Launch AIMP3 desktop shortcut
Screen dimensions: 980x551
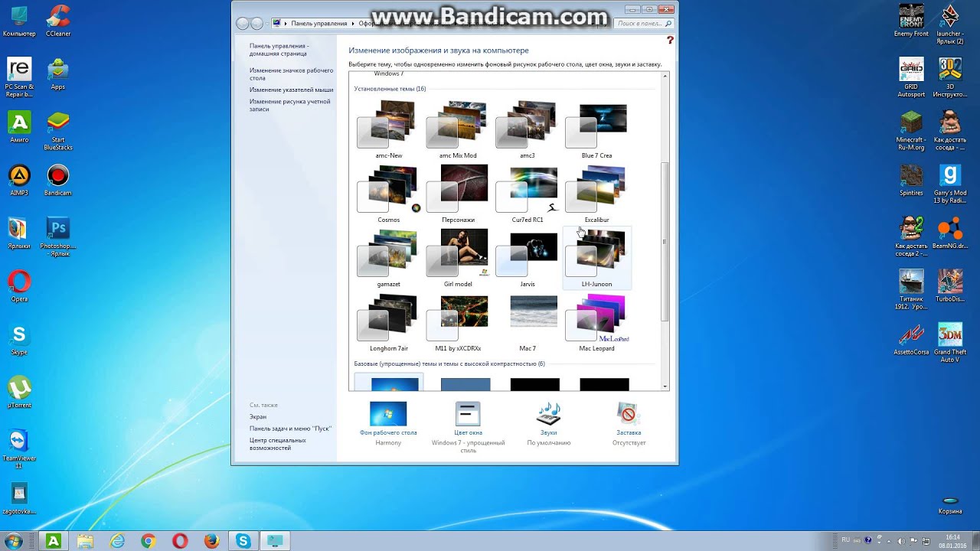point(19,181)
